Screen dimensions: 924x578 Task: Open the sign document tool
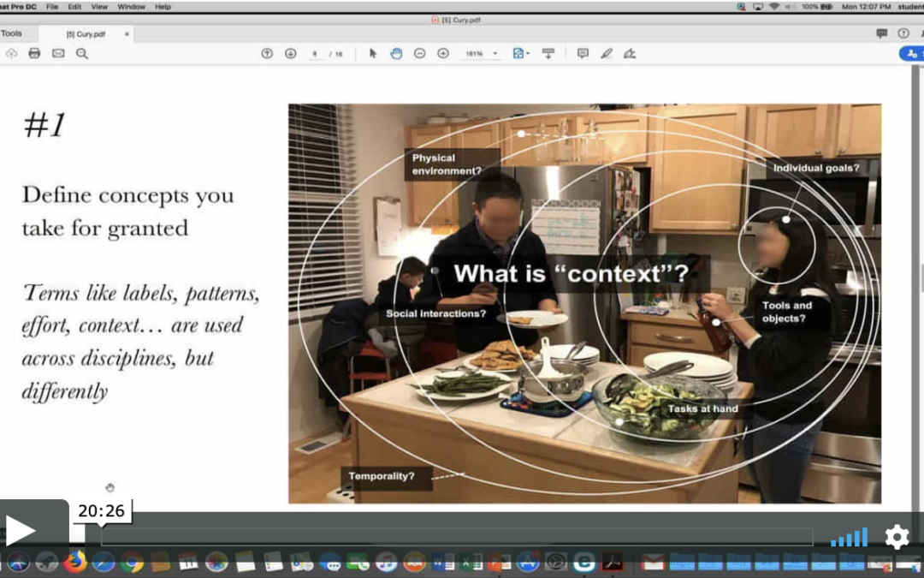[630, 54]
